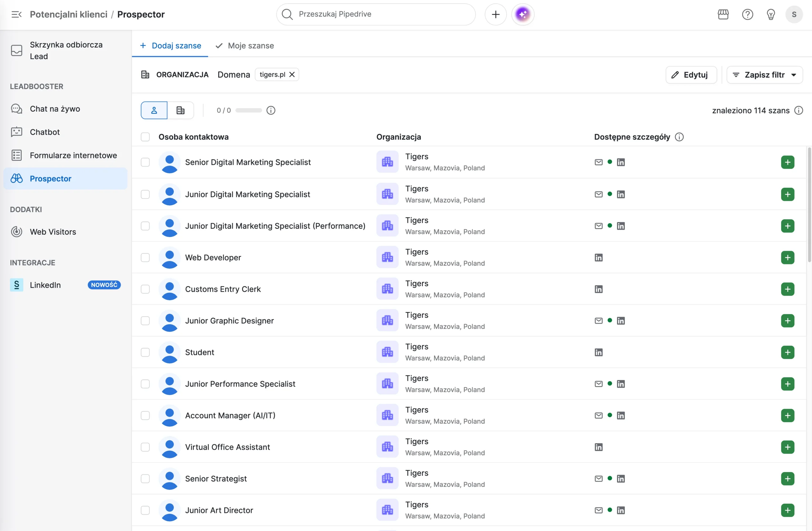Open the Dodaj szanse tab
The width and height of the screenshot is (812, 531).
[170, 45]
